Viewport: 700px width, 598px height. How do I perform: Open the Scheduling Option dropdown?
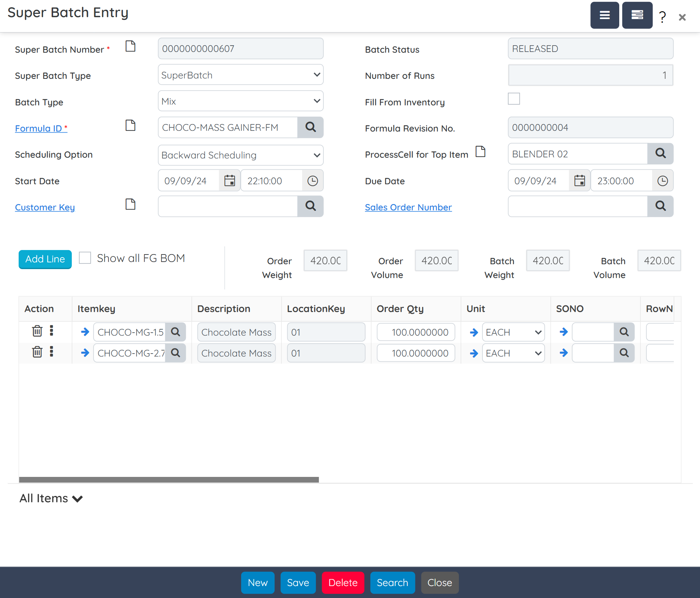pyautogui.click(x=240, y=155)
